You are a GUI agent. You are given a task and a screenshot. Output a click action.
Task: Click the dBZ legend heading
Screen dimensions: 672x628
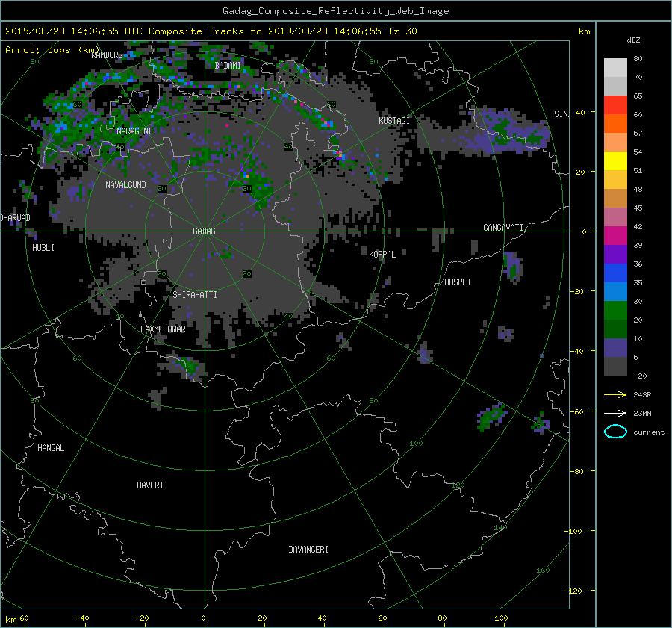(x=633, y=40)
